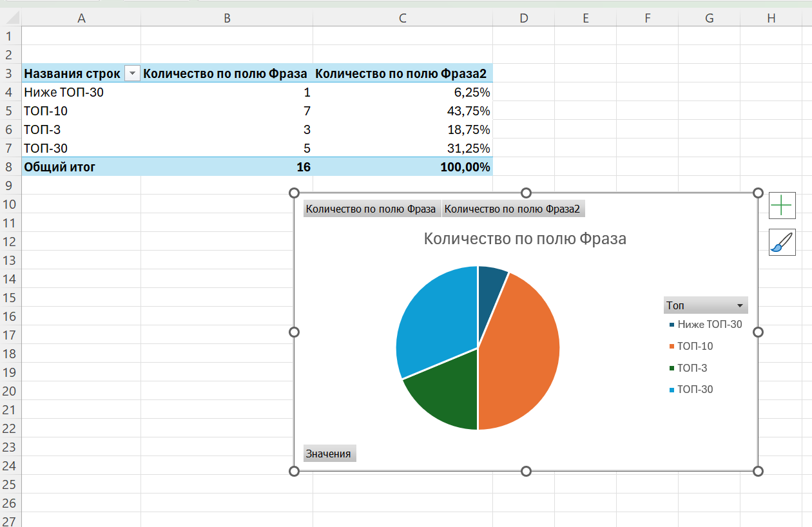The image size is (812, 527).
Task: Select header cell Количество по полю Фраза2 in column C
Action: 403,73
